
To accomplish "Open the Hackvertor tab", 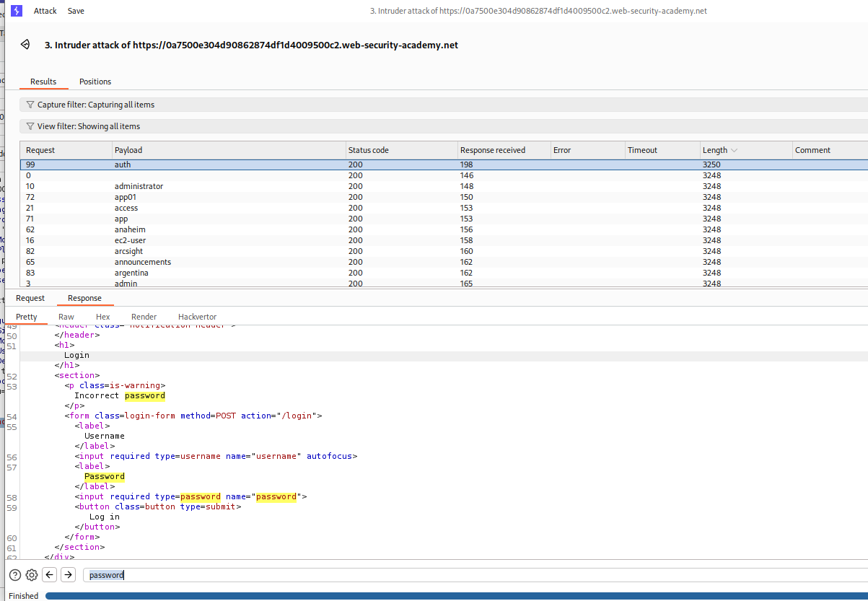I will pyautogui.click(x=197, y=317).
